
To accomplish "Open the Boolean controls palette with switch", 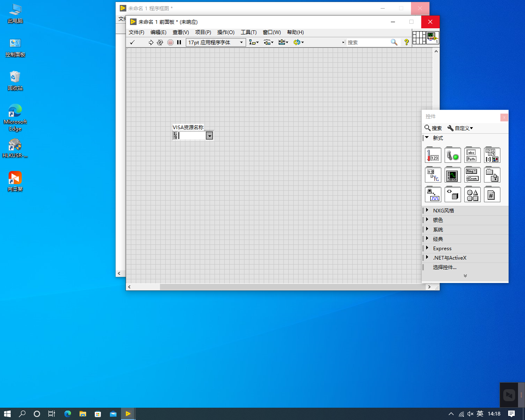I will pos(453,155).
